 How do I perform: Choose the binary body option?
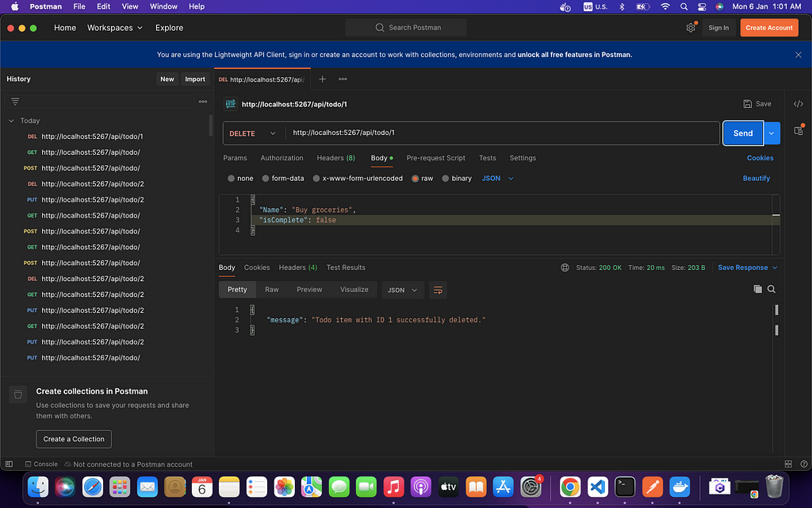pos(446,179)
